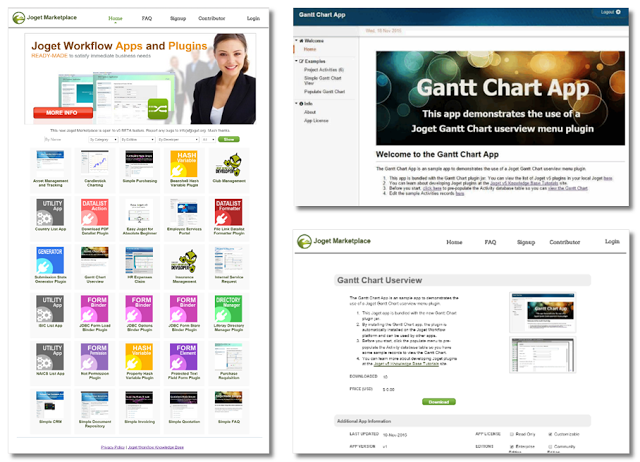Image resolution: width=640 pixels, height=462 pixels.
Task: Open the Privacy Policy footer link
Action: pyautogui.click(x=113, y=447)
